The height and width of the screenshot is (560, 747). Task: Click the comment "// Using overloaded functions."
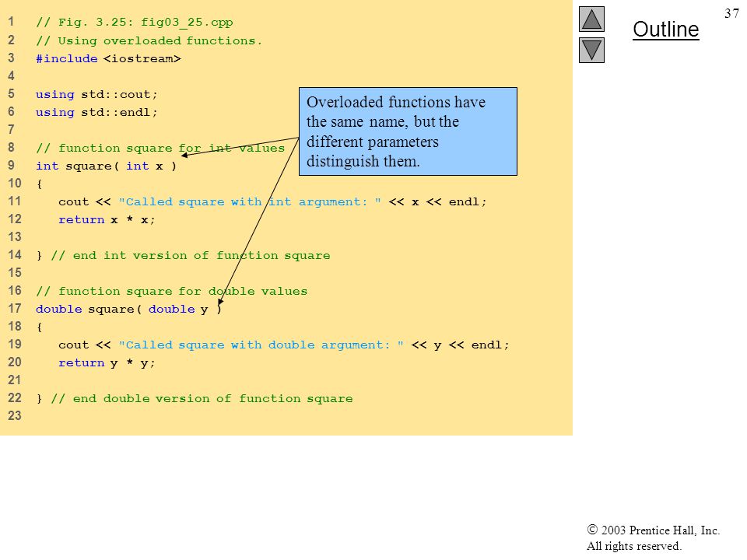(149, 40)
